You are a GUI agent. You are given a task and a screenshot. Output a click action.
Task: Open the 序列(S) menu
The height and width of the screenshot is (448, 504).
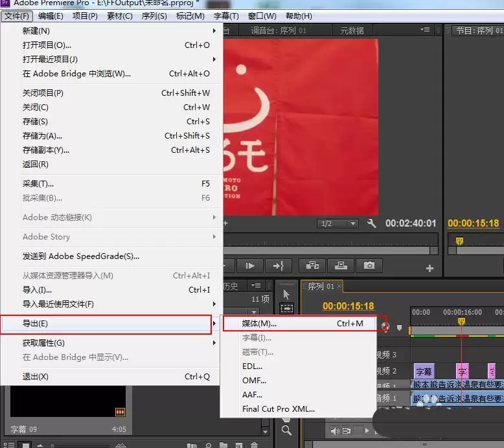(154, 16)
